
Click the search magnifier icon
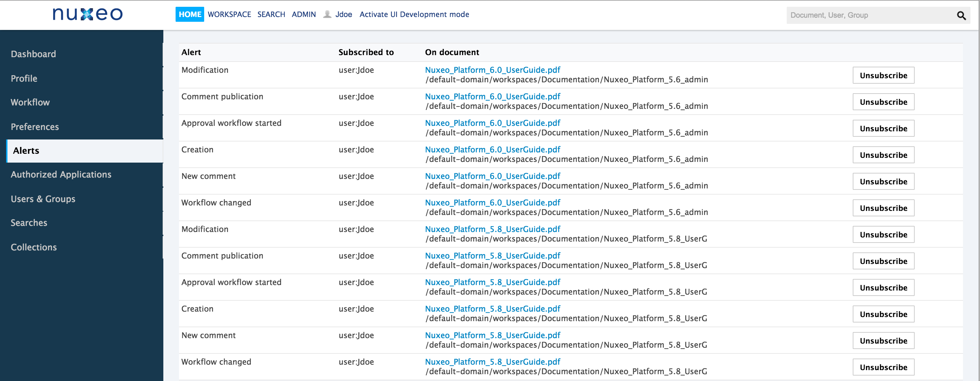pos(961,16)
